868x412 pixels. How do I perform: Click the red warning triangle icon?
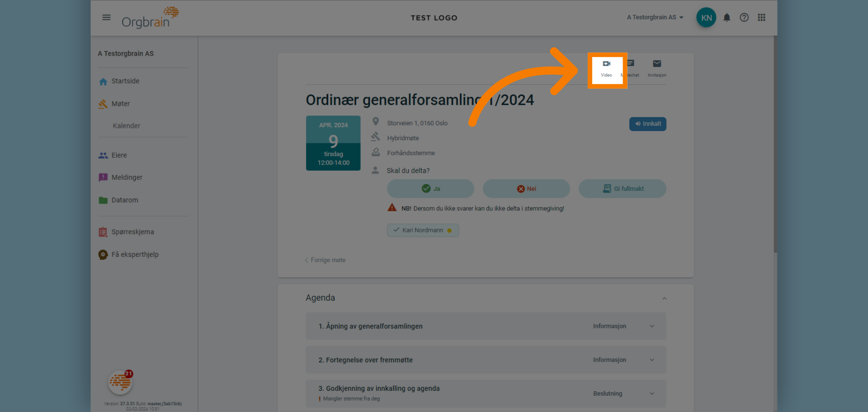[392, 208]
